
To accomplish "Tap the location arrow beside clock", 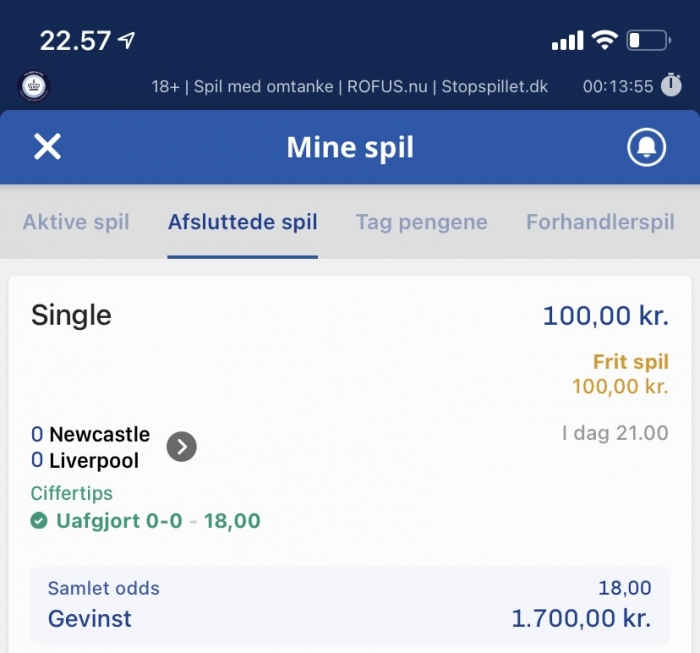I will [x=126, y=40].
